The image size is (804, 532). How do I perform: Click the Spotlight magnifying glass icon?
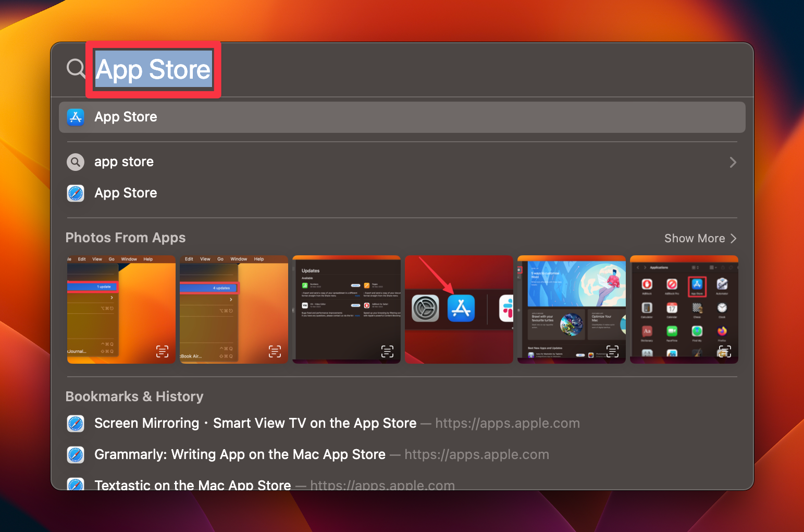[x=76, y=68]
